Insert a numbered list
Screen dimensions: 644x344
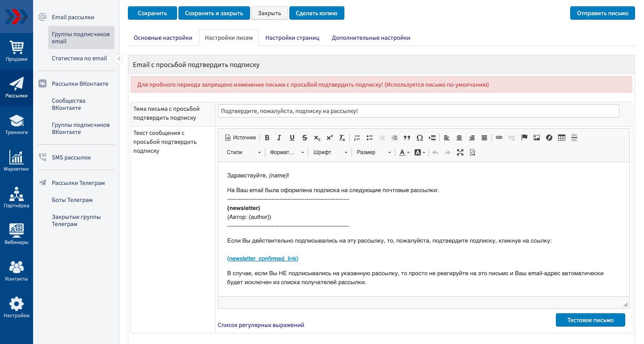357,138
